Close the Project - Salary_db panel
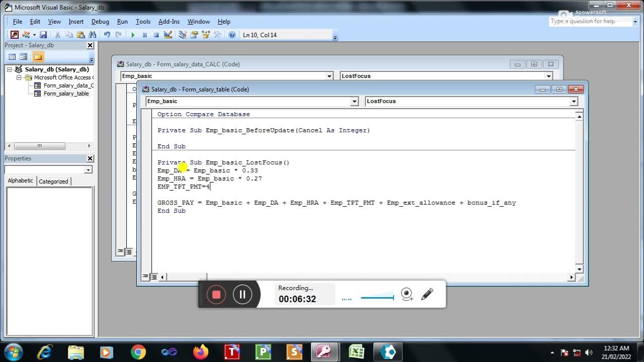Image resolution: width=644 pixels, height=362 pixels. coord(90,45)
